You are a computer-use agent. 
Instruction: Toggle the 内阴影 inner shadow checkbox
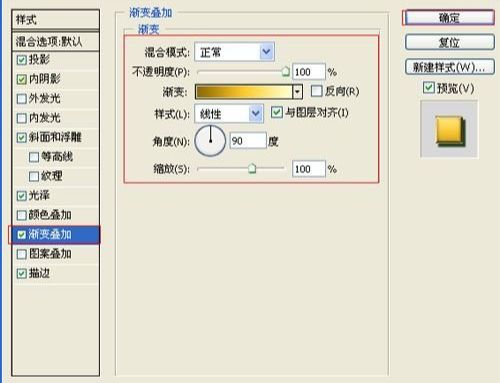point(22,79)
